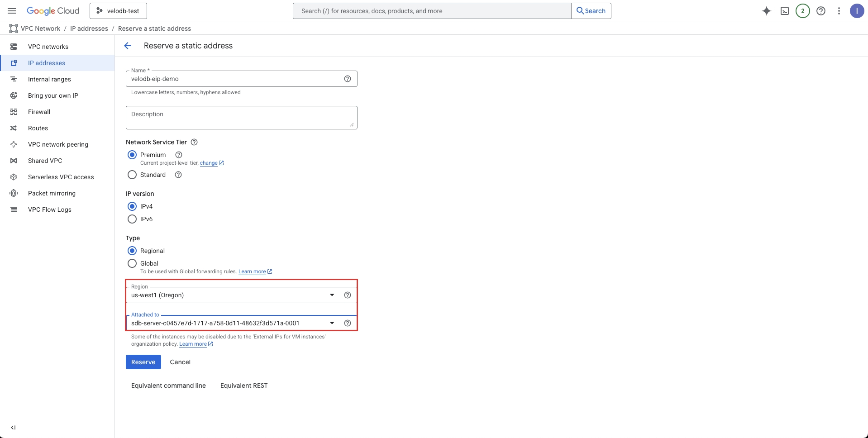Open the velodb-test project selector
Image resolution: width=868 pixels, height=438 pixels.
pyautogui.click(x=118, y=11)
